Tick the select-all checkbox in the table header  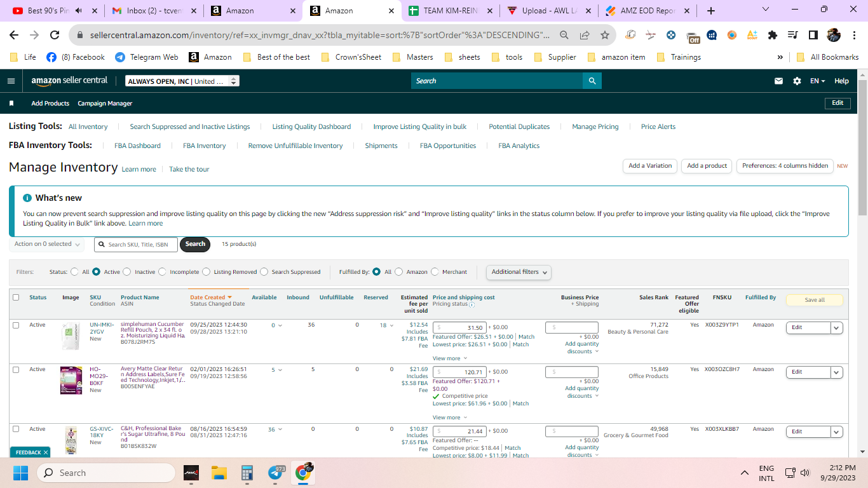pos(16,297)
